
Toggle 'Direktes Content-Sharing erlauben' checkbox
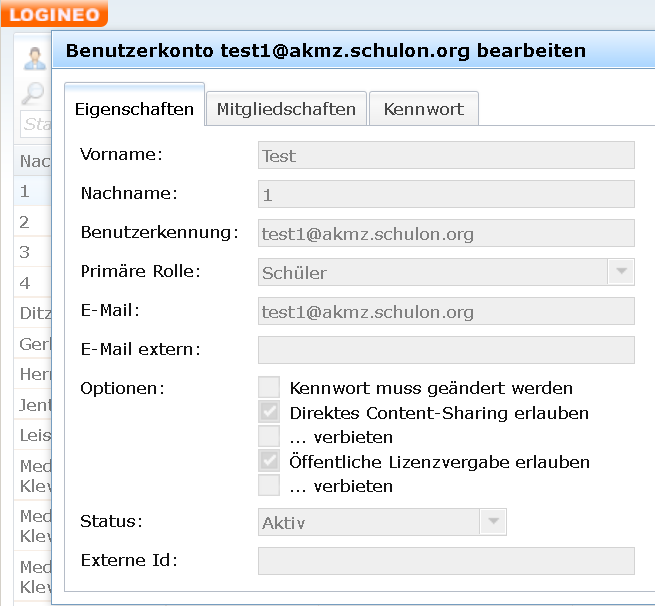tap(269, 412)
